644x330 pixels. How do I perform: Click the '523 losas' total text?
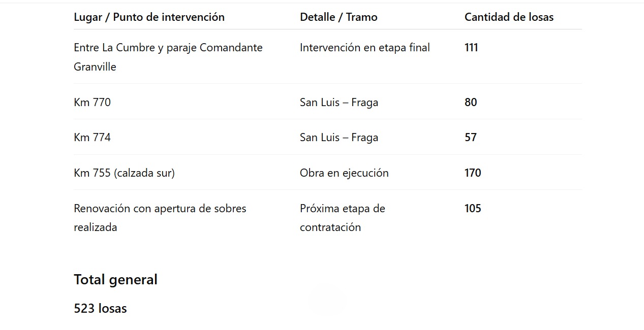pos(100,309)
